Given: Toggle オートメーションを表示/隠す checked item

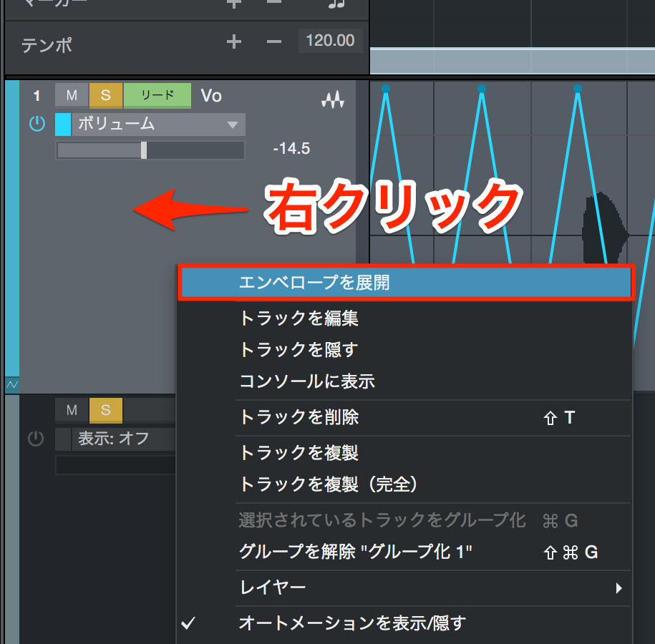Looking at the screenshot, I should click(x=404, y=623).
